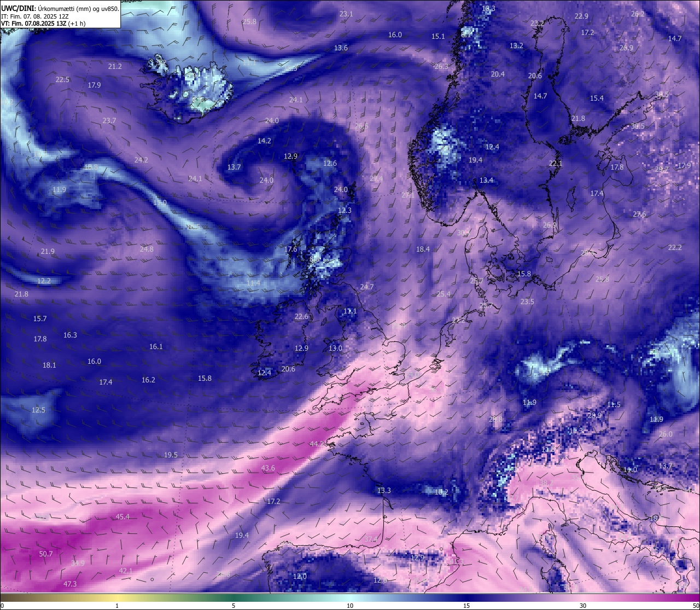Click the map value 13.2
This screenshot has width=700, height=610.
(516, 45)
